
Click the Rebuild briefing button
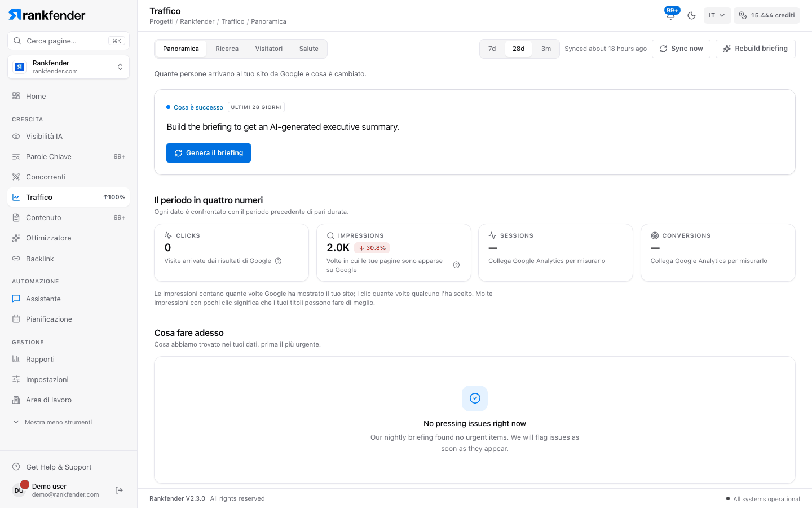tap(756, 49)
